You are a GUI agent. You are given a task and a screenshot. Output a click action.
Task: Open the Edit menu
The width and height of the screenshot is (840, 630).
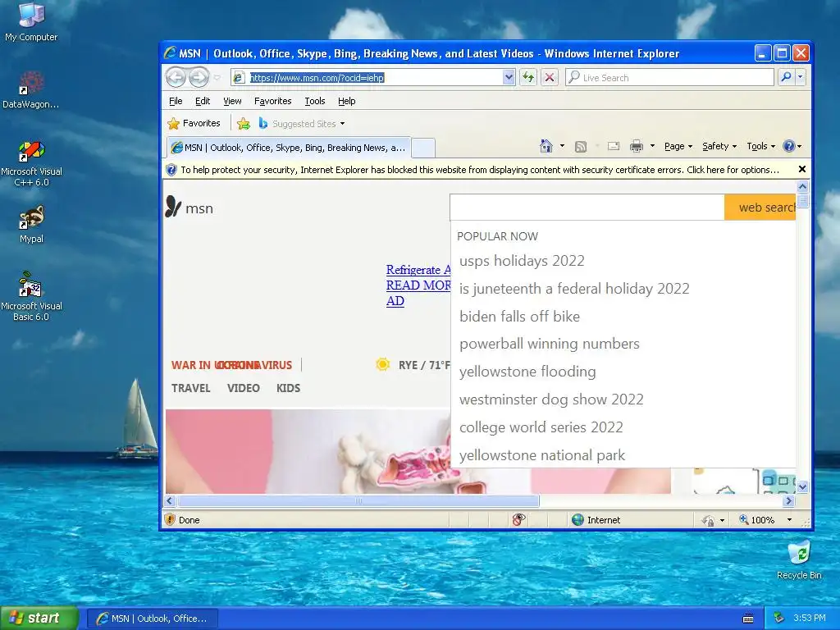(203, 101)
